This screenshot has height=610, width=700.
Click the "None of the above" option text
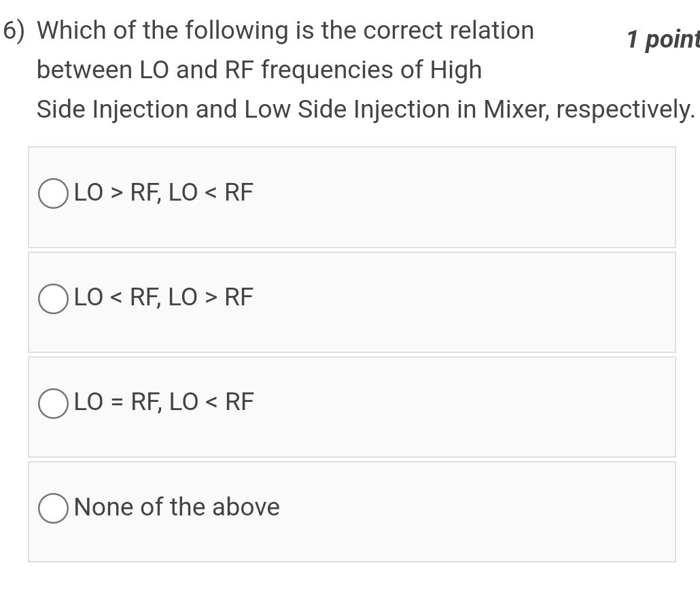tap(177, 507)
